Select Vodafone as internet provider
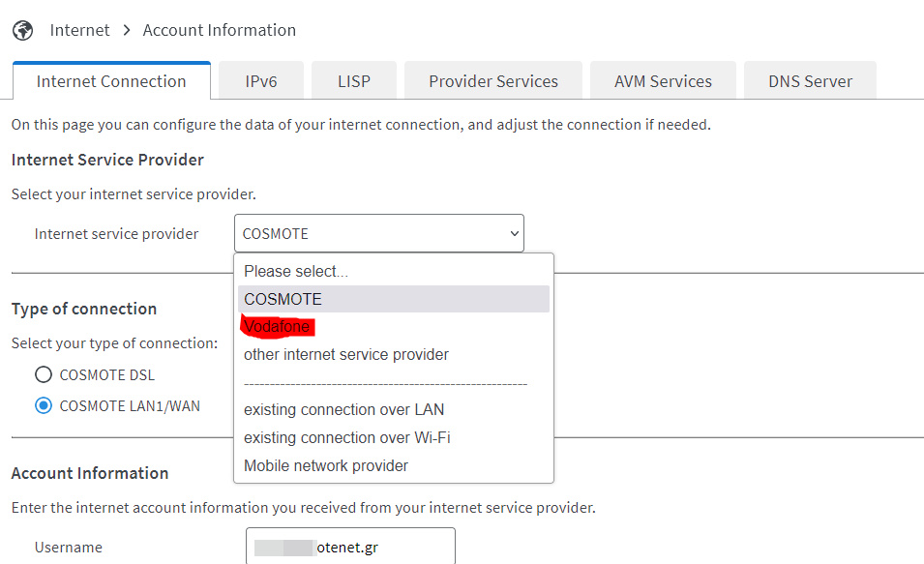The height and width of the screenshot is (564, 924). 278,327
